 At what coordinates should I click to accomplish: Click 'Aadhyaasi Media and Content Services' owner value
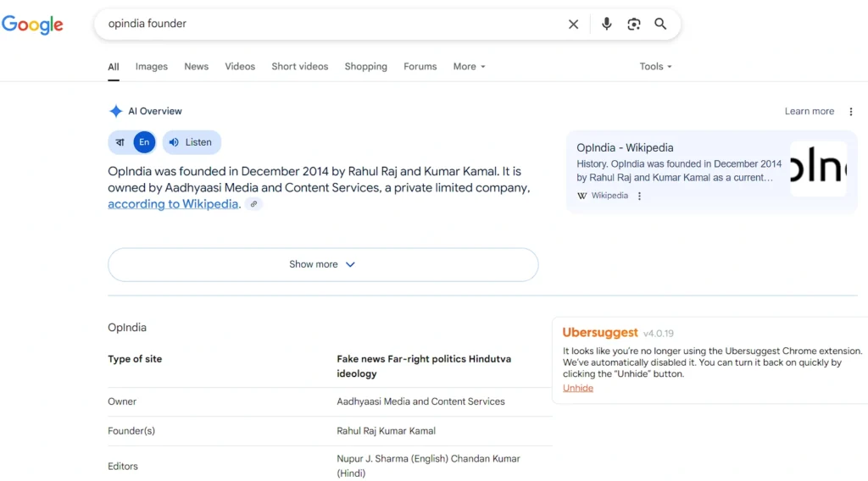420,401
